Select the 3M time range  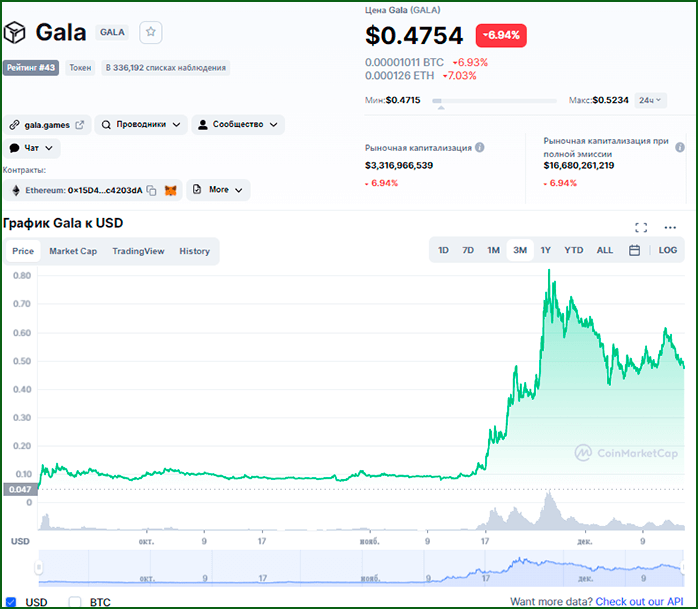tap(520, 250)
